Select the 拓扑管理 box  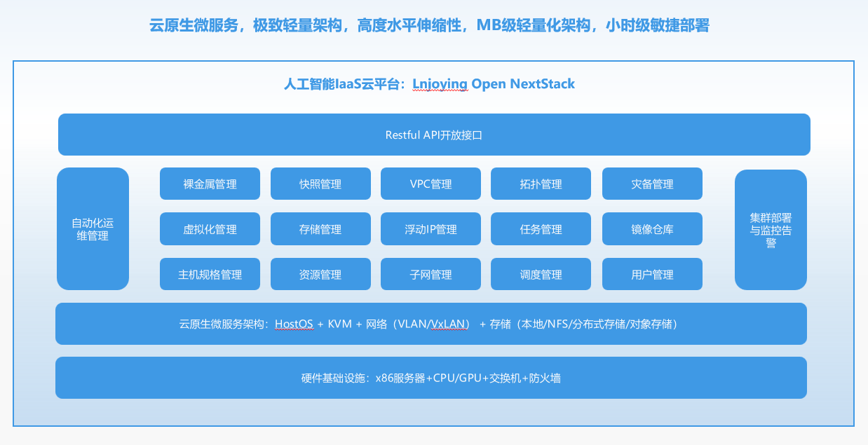pyautogui.click(x=541, y=184)
